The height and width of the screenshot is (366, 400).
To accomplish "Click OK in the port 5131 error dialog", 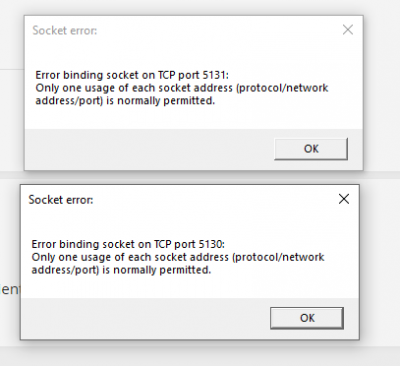I will coord(311,149).
